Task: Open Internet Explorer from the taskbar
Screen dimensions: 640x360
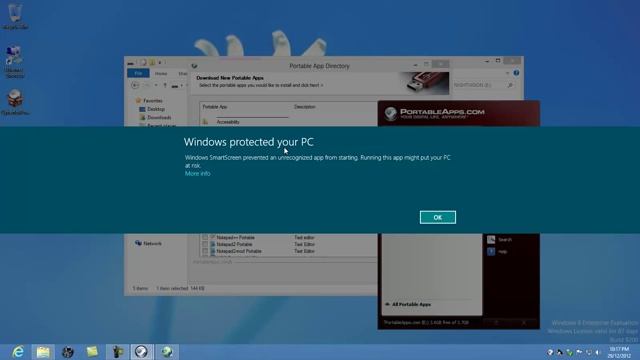Action: (18, 352)
